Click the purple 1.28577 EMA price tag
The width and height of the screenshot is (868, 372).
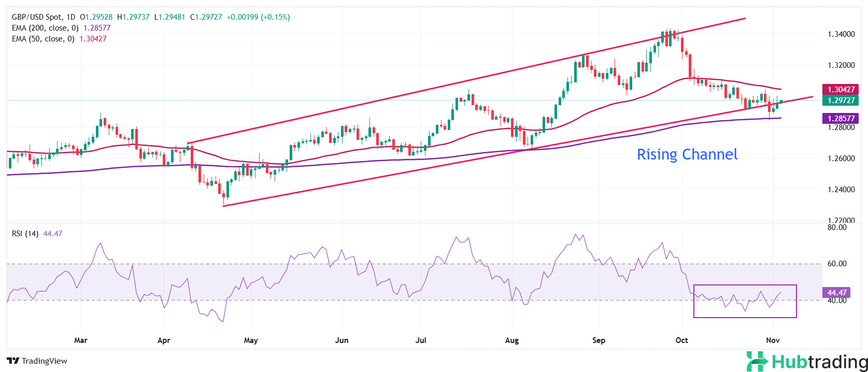841,119
